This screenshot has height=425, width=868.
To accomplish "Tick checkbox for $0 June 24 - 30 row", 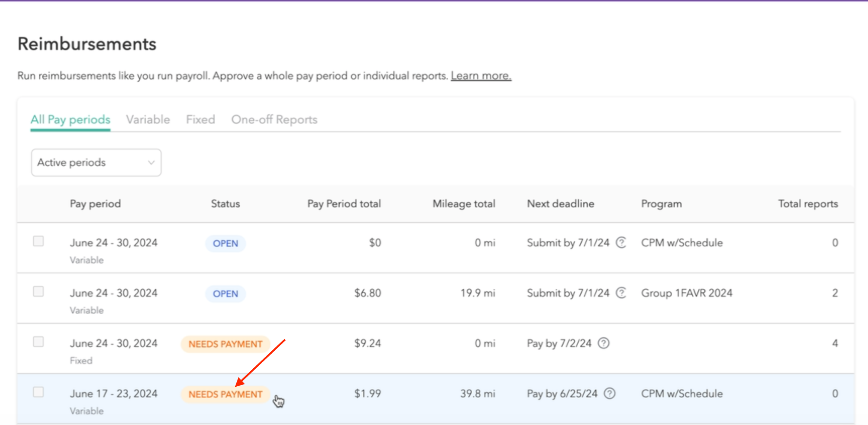I will coord(38,241).
